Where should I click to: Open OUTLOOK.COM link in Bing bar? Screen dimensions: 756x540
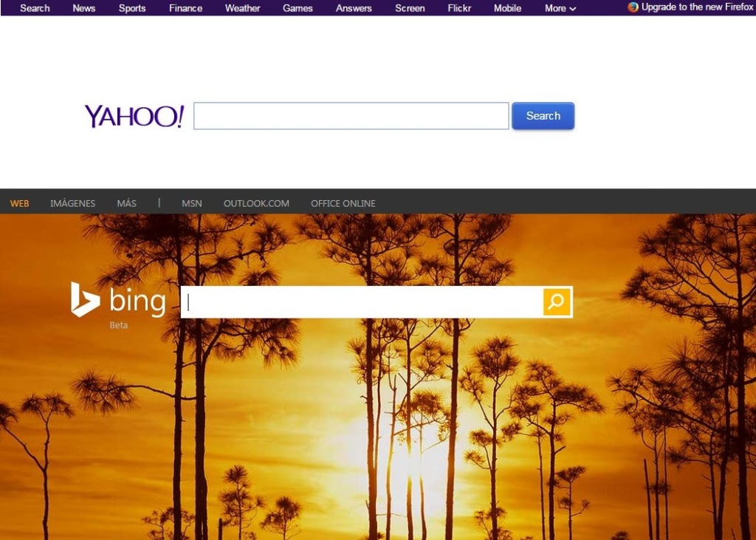point(256,204)
